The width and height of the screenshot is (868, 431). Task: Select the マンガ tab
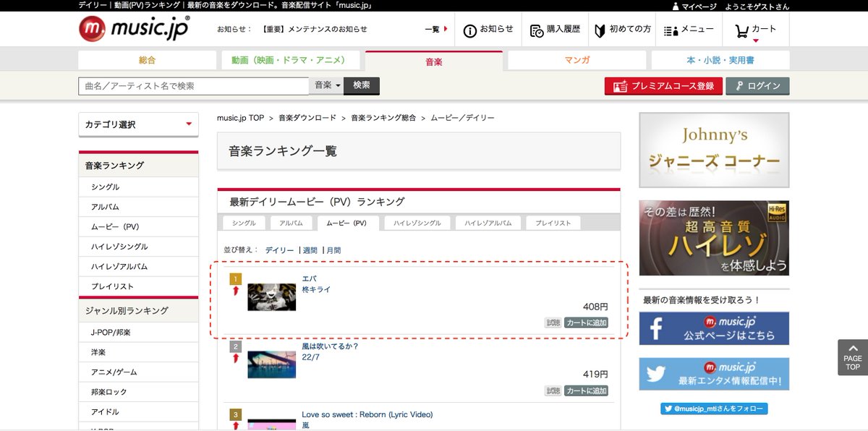(x=576, y=60)
